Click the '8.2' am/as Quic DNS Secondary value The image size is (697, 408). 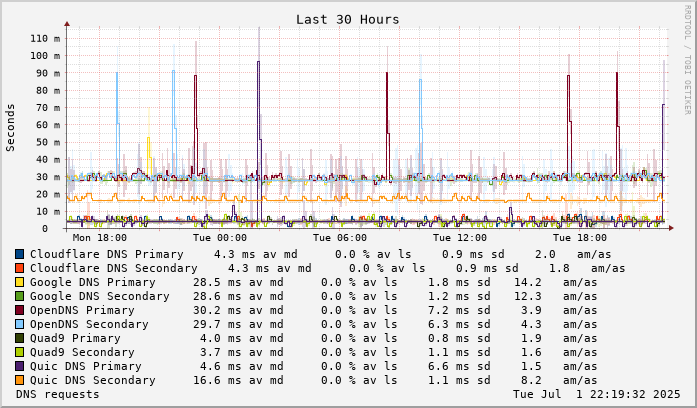tap(531, 380)
